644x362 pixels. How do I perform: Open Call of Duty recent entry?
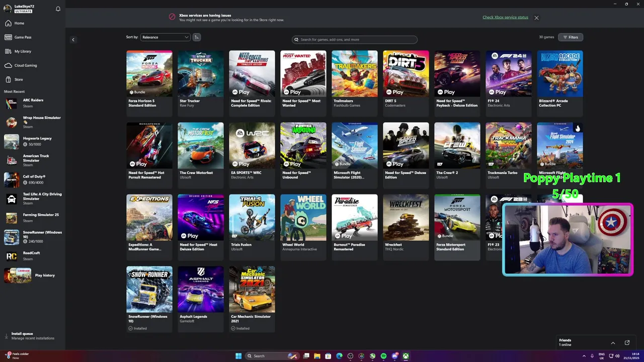point(32,179)
